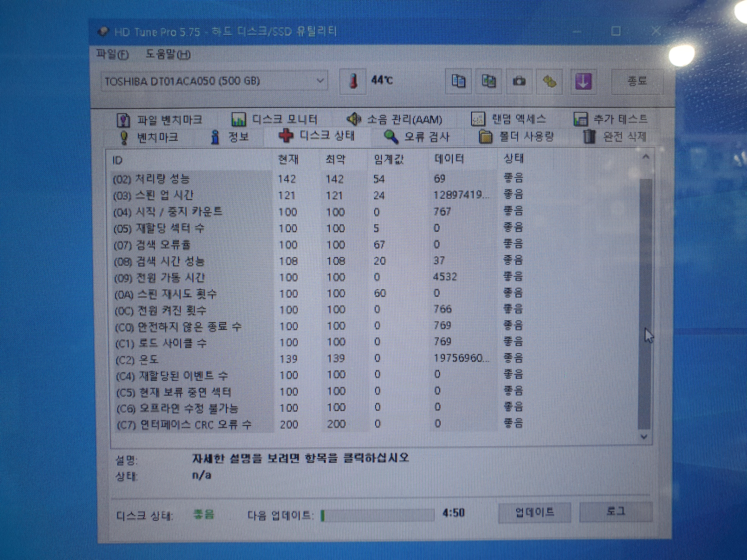Click the data value 767 in start/stop row

click(x=442, y=211)
